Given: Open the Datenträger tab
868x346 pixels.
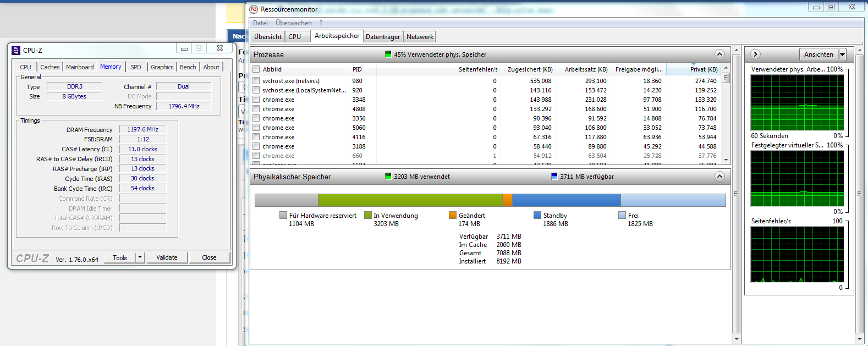Looking at the screenshot, I should [x=383, y=37].
